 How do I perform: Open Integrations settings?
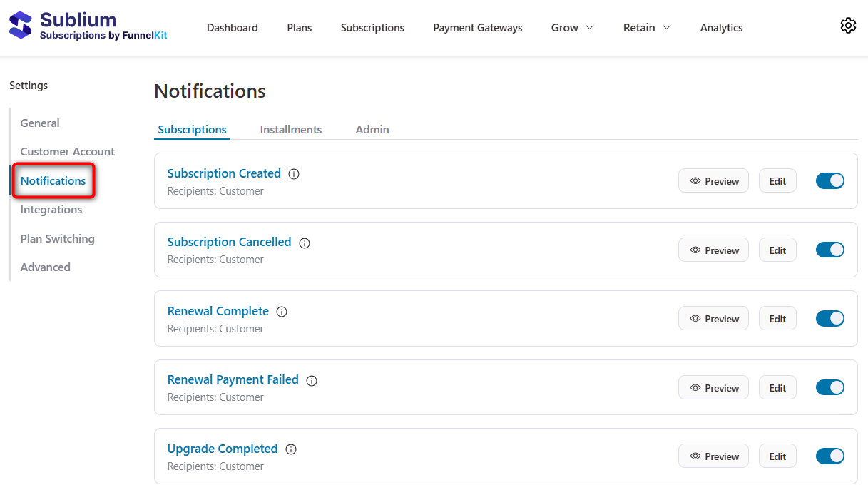coord(51,210)
